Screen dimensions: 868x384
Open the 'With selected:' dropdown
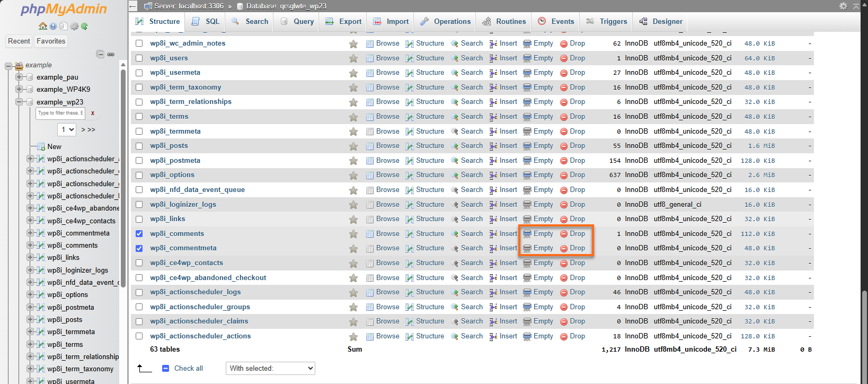pos(270,368)
